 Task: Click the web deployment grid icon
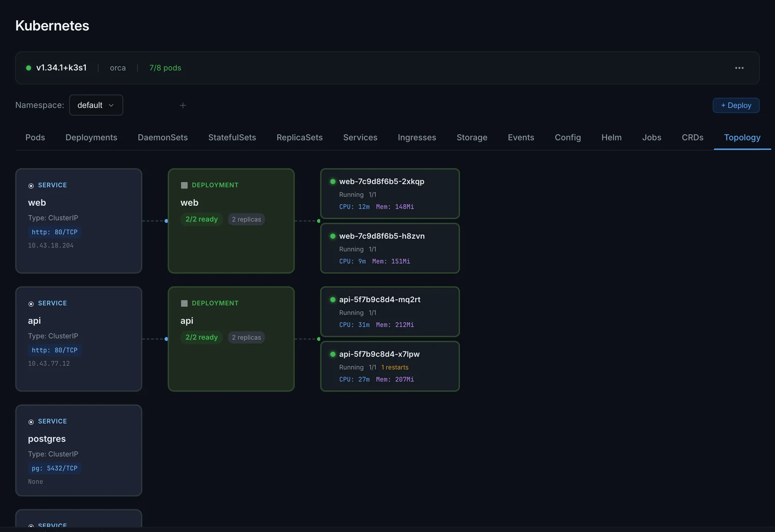[184, 185]
